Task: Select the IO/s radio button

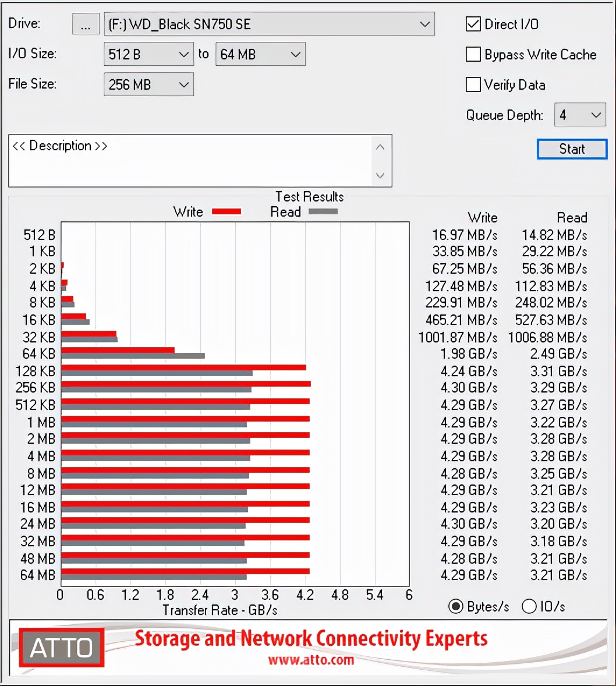Action: point(529,606)
